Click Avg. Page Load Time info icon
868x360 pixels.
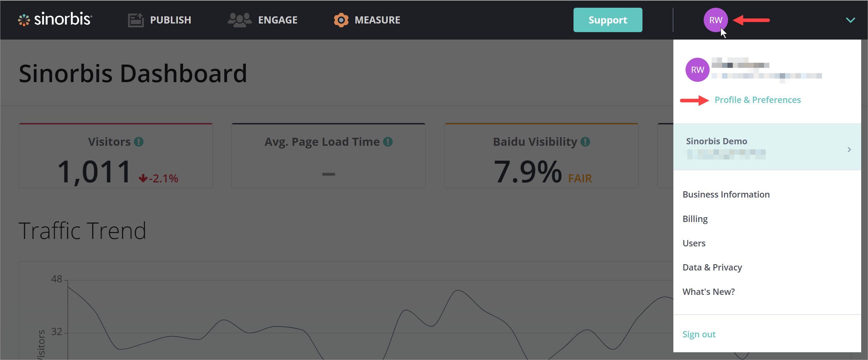[388, 142]
